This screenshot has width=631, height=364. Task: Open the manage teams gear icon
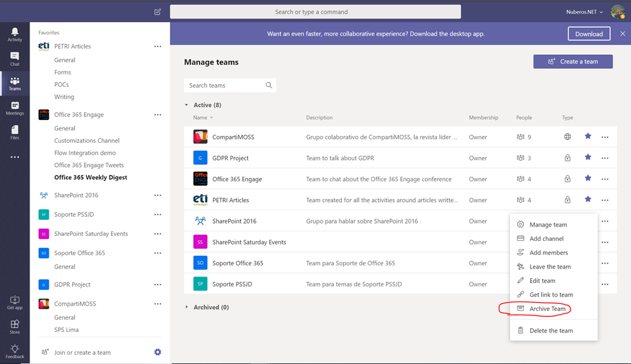(x=158, y=352)
